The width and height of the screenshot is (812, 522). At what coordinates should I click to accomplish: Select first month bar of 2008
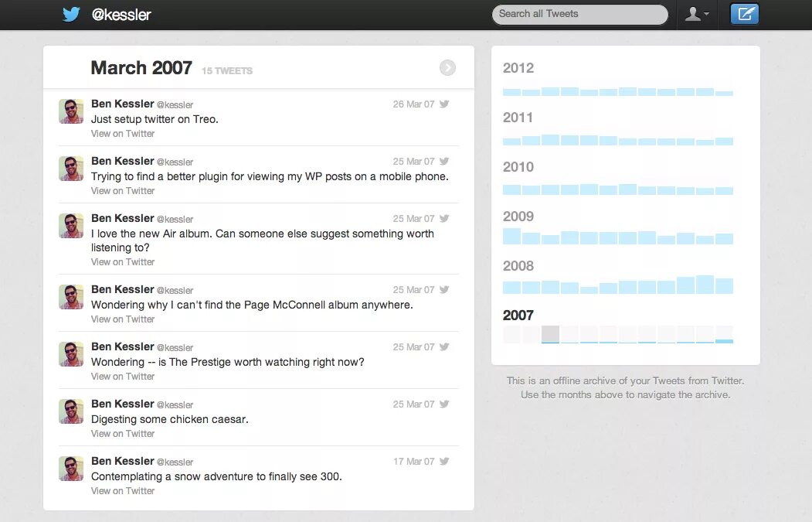point(511,287)
